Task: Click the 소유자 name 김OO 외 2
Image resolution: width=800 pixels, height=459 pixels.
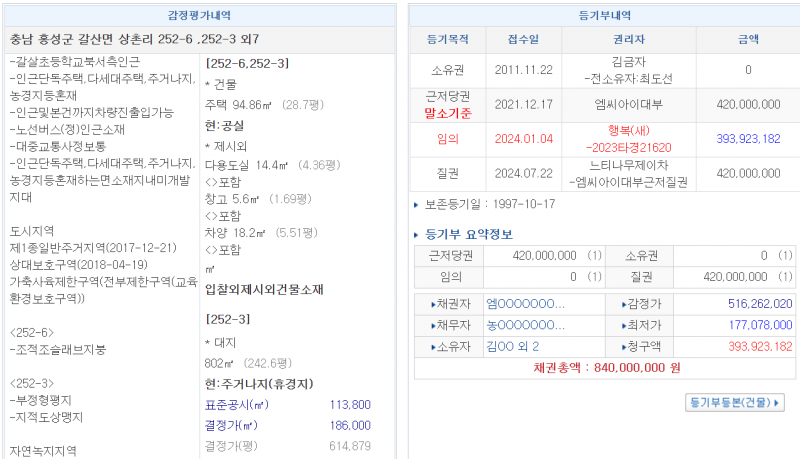Action: [513, 347]
